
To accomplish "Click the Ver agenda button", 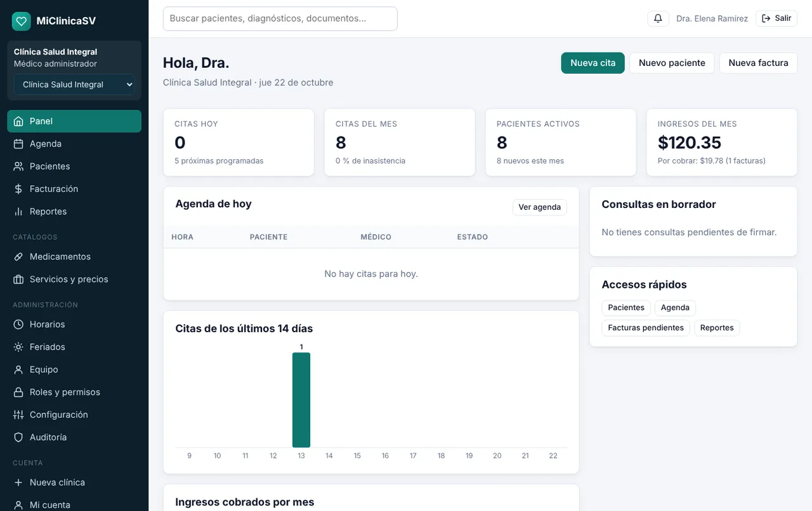I will coord(540,207).
